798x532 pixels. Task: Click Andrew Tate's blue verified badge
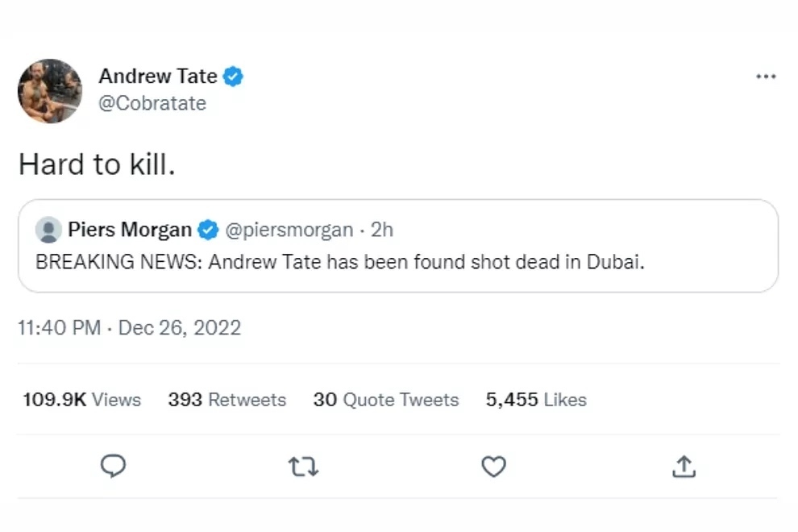pyautogui.click(x=234, y=77)
